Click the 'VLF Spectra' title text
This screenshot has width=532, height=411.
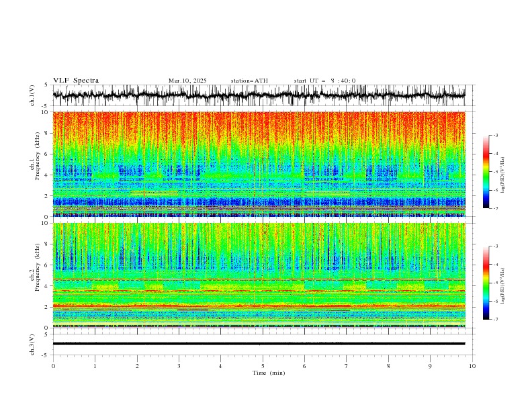(76, 81)
